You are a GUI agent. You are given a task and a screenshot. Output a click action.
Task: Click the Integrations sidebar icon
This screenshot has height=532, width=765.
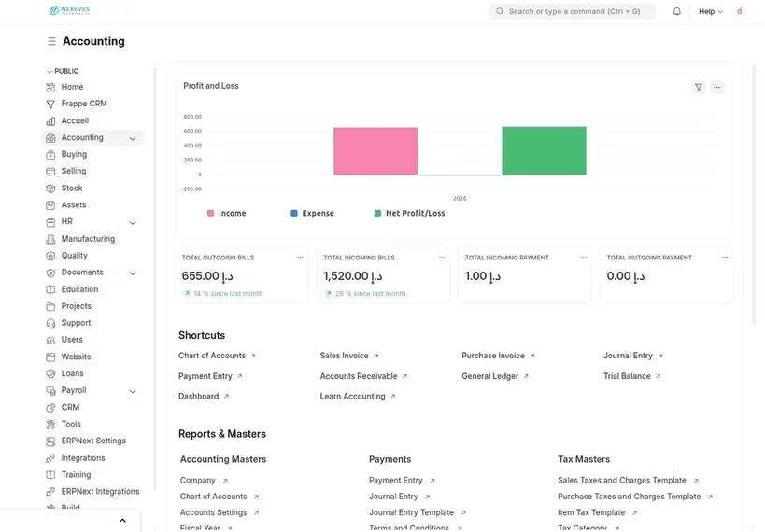(50, 458)
